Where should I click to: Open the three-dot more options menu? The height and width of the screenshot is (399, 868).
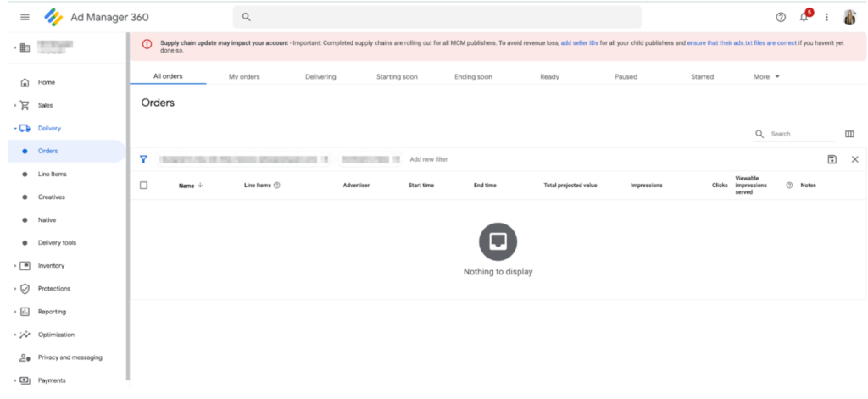click(826, 17)
